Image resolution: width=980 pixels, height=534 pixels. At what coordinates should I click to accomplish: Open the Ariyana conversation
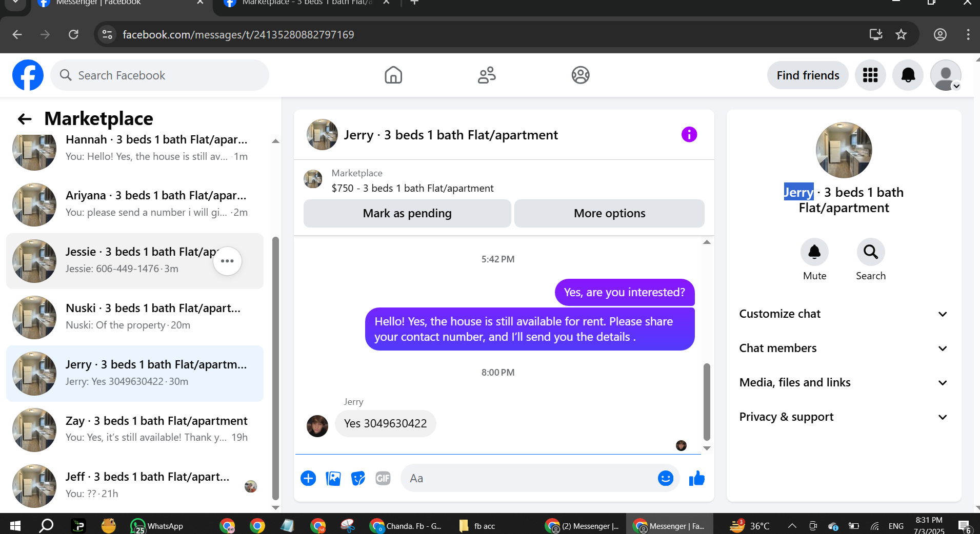134,204
